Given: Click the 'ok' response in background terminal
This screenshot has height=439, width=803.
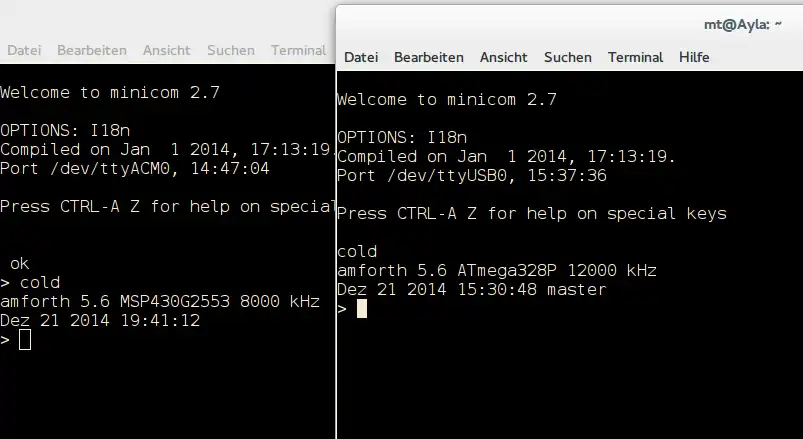Looking at the screenshot, I should click(19, 264).
